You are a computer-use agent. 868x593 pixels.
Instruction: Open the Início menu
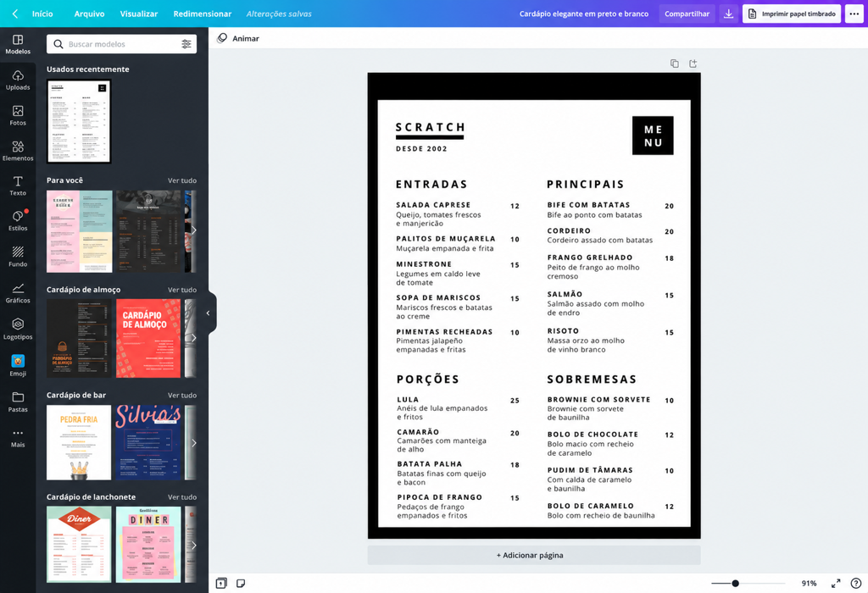click(42, 14)
